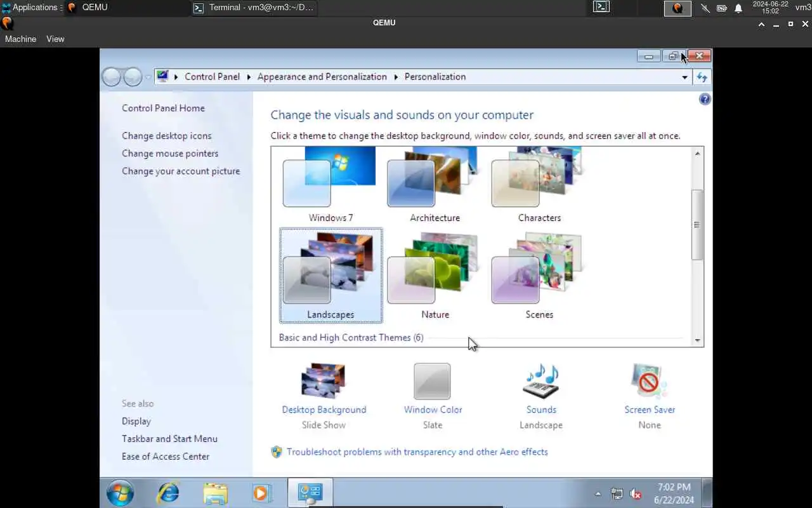This screenshot has width=812, height=508.
Task: Open Taskbar and Start Menu link
Action: coord(169,439)
